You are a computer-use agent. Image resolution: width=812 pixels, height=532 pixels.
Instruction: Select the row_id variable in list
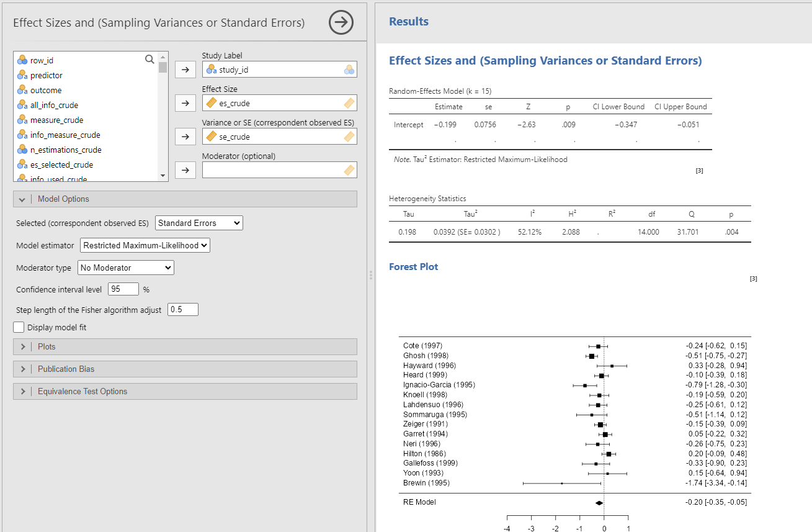tap(42, 61)
